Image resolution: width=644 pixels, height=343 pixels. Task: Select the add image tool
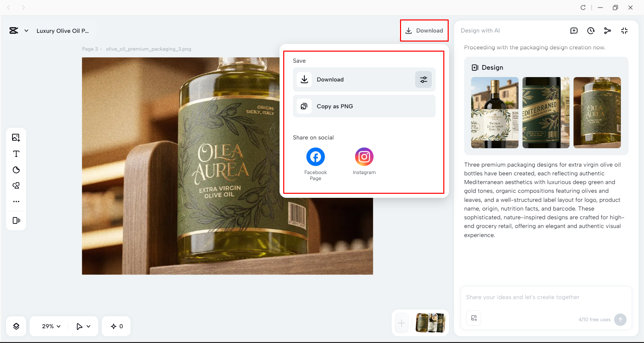[16, 137]
